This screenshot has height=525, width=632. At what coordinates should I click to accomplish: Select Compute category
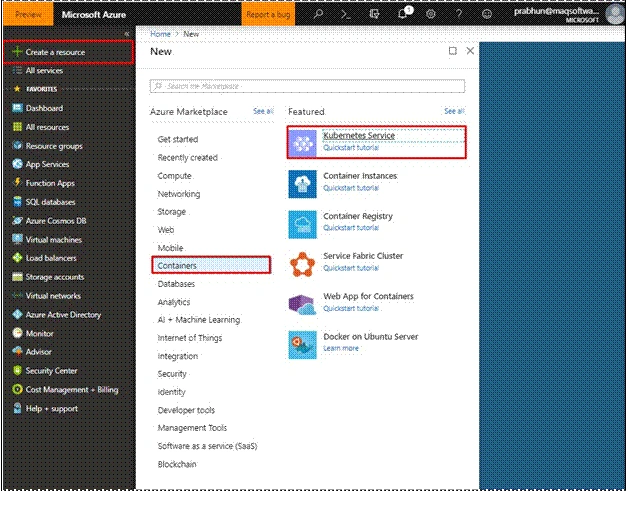(175, 176)
